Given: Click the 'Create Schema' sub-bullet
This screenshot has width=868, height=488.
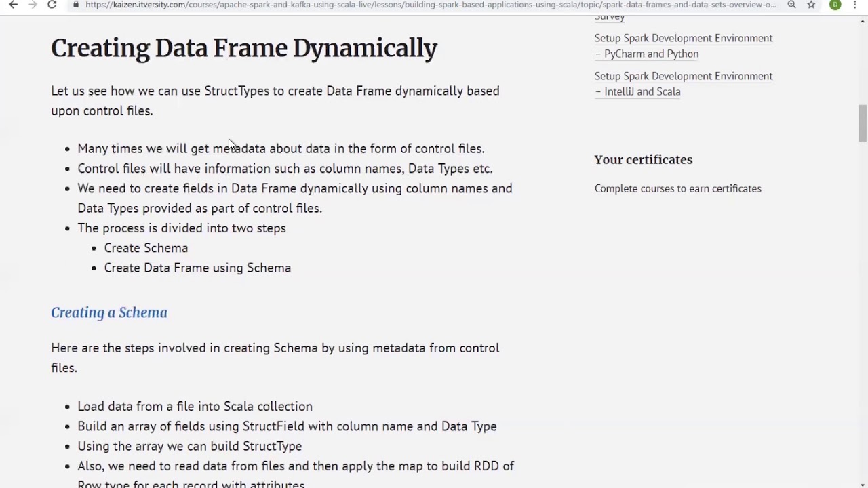Looking at the screenshot, I should click(x=146, y=248).
